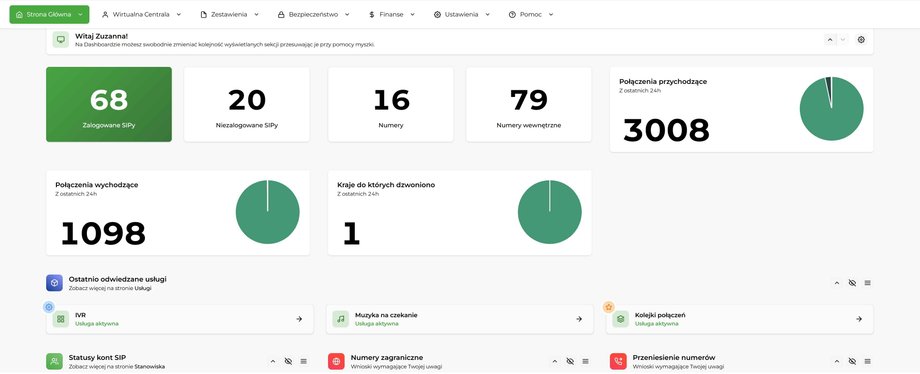Open the Zestawienia menu
Image resolution: width=920 pixels, height=374 pixels.
(229, 15)
